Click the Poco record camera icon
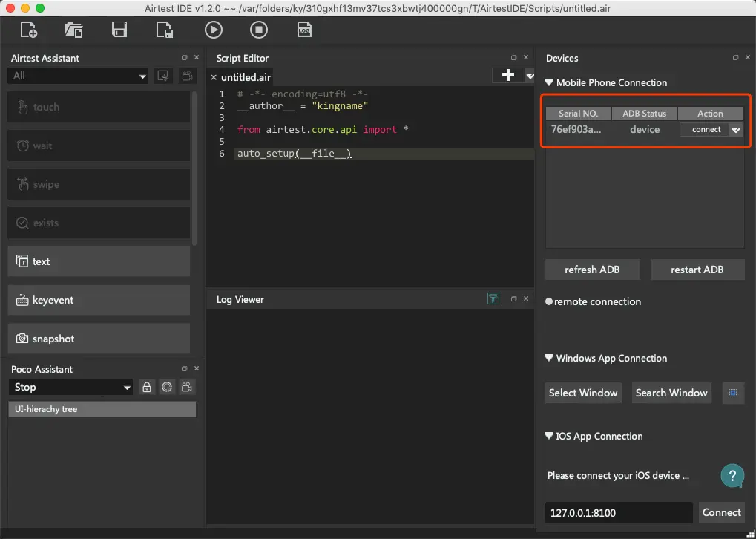The width and height of the screenshot is (756, 539). point(187,387)
